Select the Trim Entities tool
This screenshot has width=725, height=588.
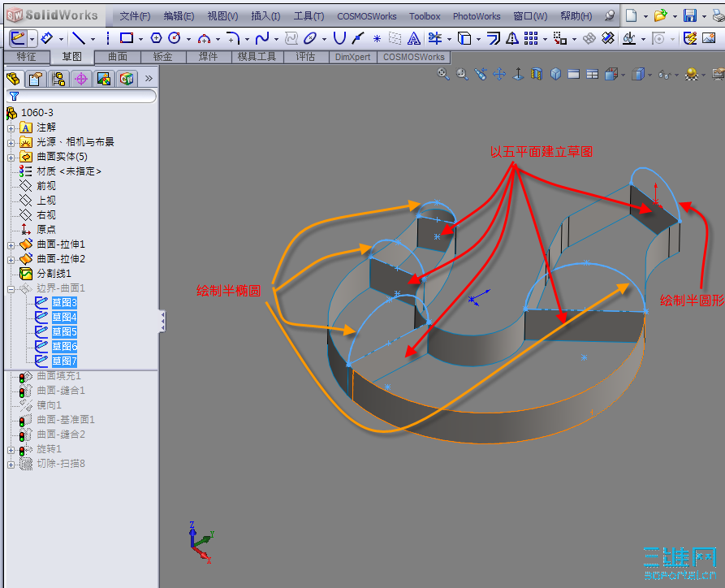[434, 38]
